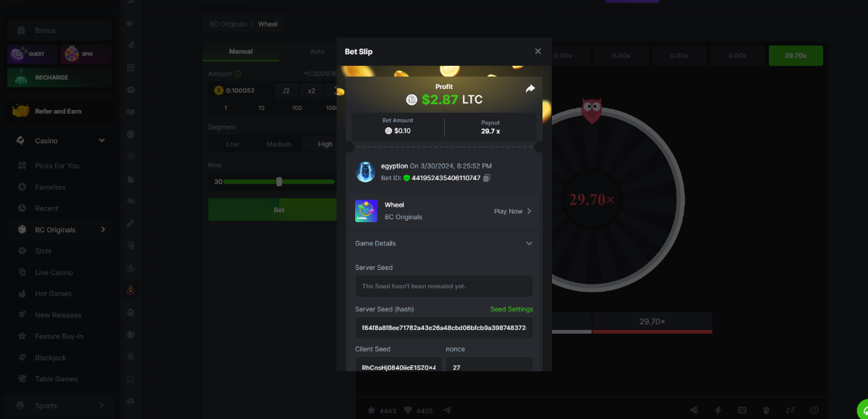Collapse the Casino sidebar menu
Image resolution: width=868 pixels, height=419 pixels.
(x=101, y=140)
